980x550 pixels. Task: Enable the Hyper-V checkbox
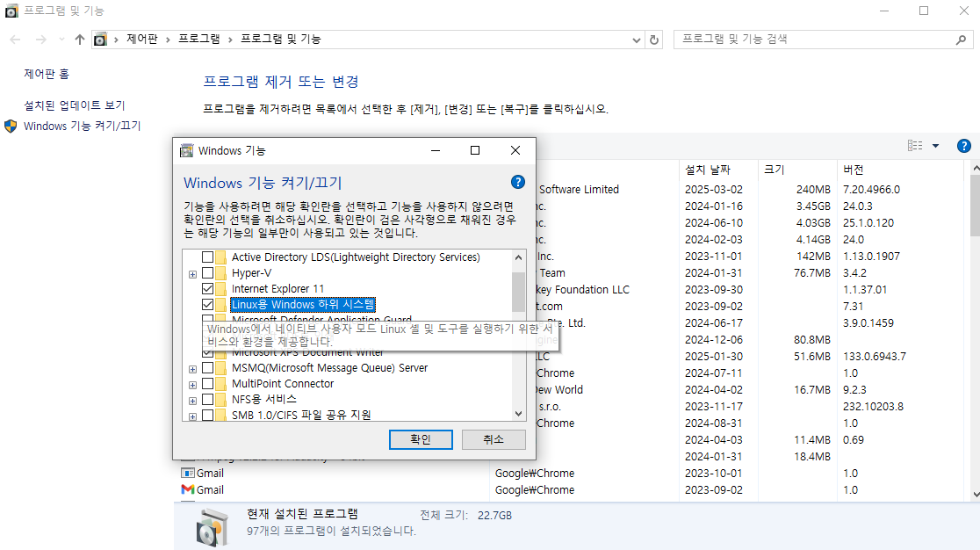point(207,273)
